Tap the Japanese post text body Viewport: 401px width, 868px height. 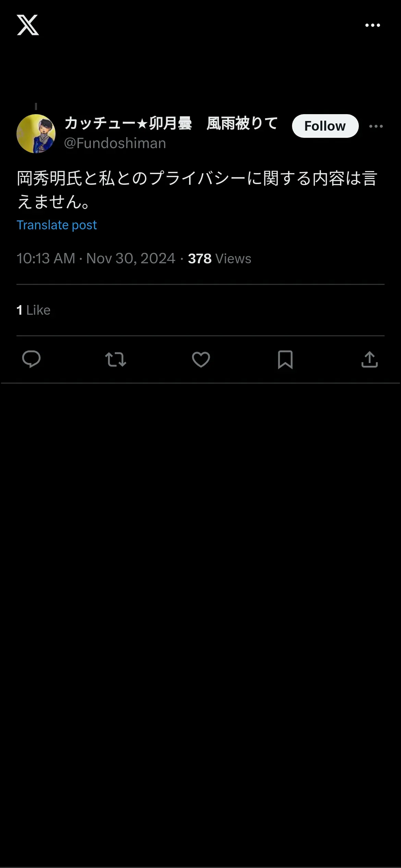tap(197, 190)
